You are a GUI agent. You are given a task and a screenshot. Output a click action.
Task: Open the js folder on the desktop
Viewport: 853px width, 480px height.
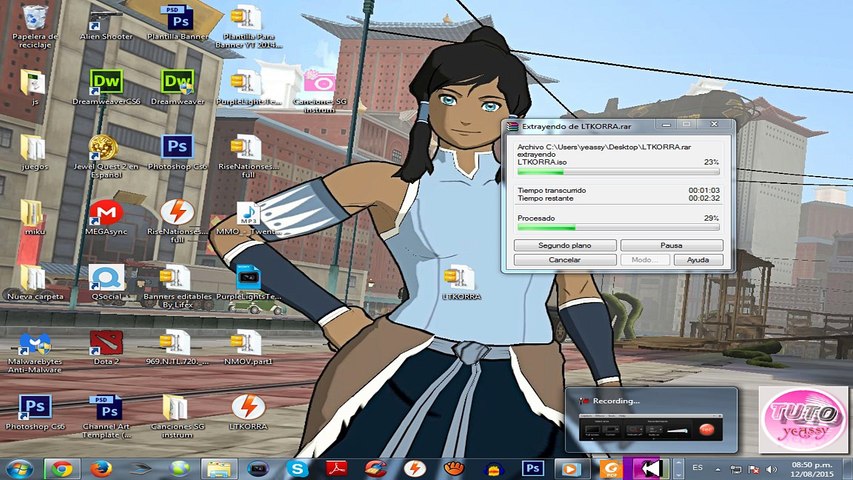coord(35,87)
